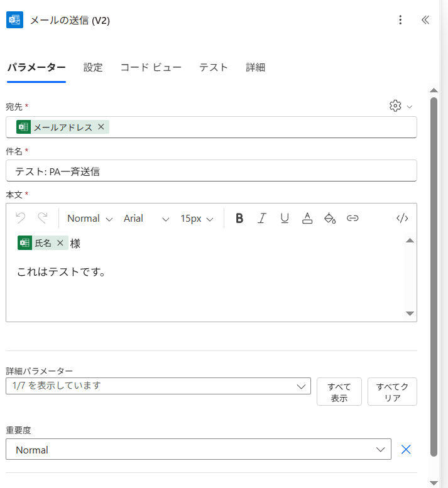Open the font color picker
448x488 pixels.
point(307,218)
